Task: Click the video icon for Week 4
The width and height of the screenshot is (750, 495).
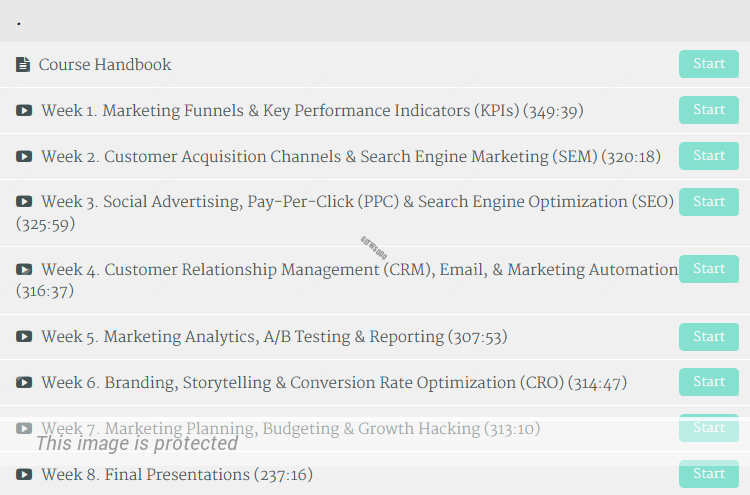Action: [x=24, y=270]
